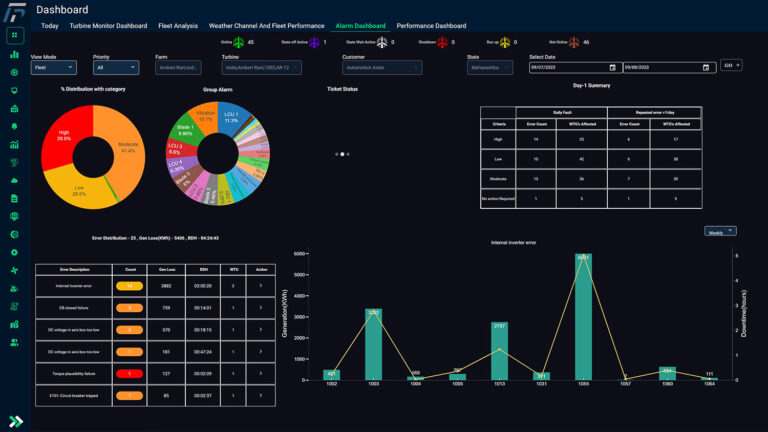Image resolution: width=768 pixels, height=432 pixels.
Task: Click the purple State off Active turbine icon
Action: [x=314, y=42]
